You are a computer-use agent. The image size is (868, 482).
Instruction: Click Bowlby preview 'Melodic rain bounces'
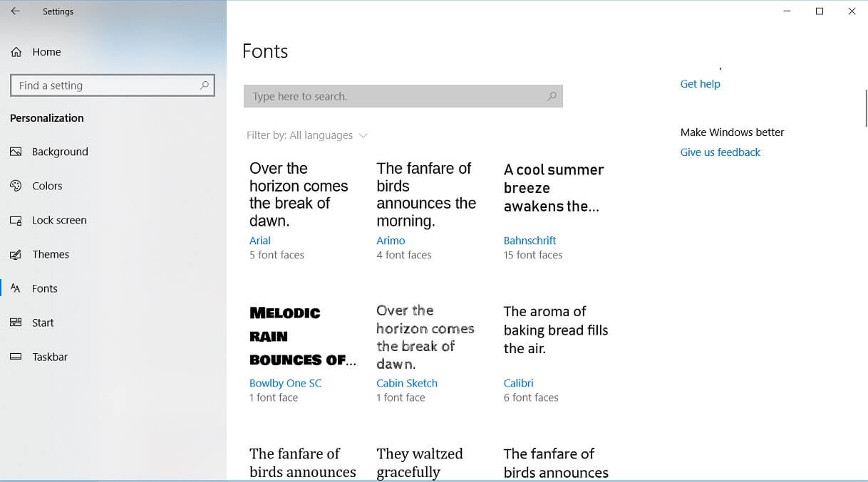[303, 336]
